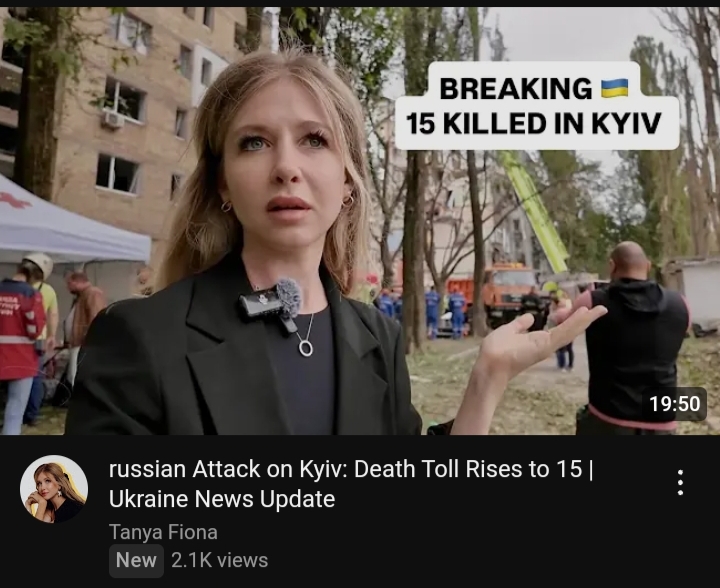
Task: Play the Kyiv attack video thumbnail
Action: click(360, 221)
